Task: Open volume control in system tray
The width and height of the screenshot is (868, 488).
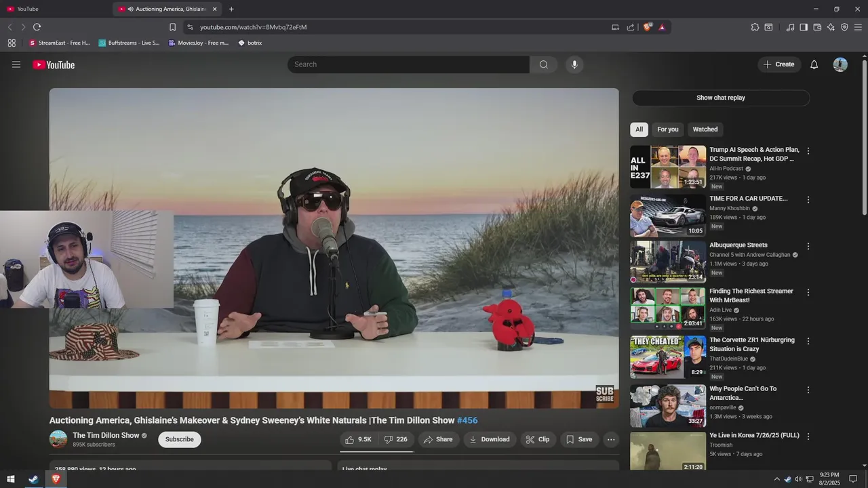Action: coord(798,479)
